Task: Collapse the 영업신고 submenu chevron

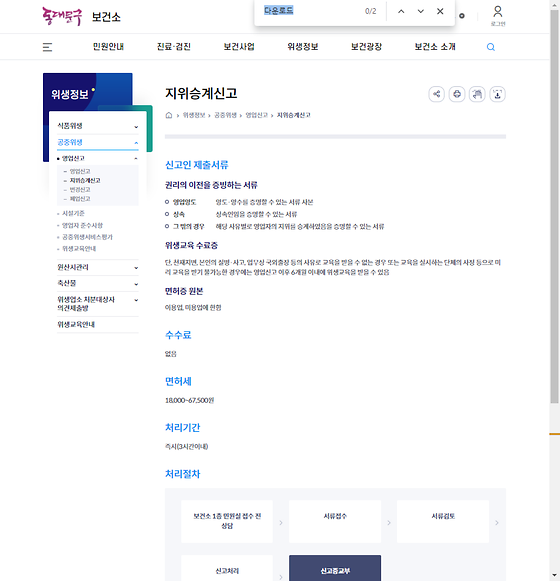Action: point(136,159)
